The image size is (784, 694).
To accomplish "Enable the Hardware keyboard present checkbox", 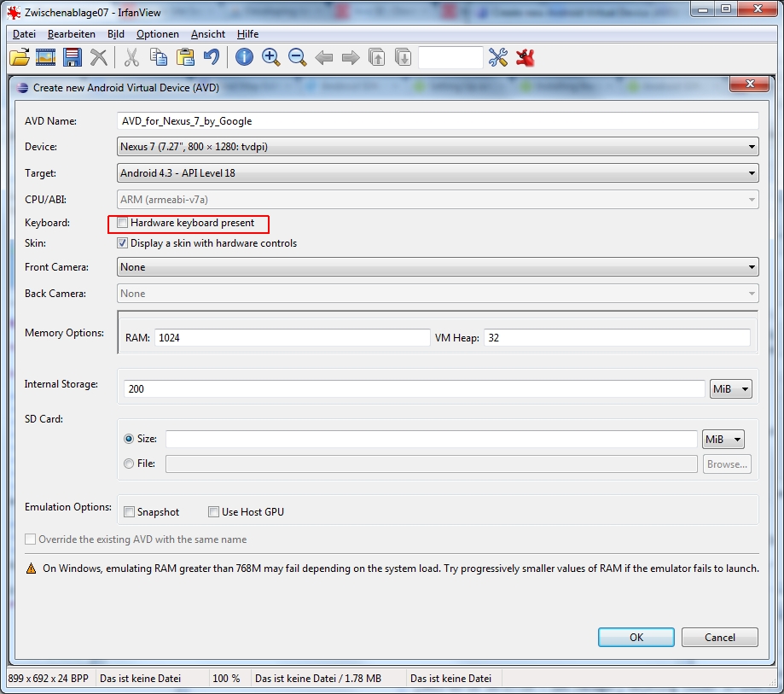I will click(x=123, y=223).
